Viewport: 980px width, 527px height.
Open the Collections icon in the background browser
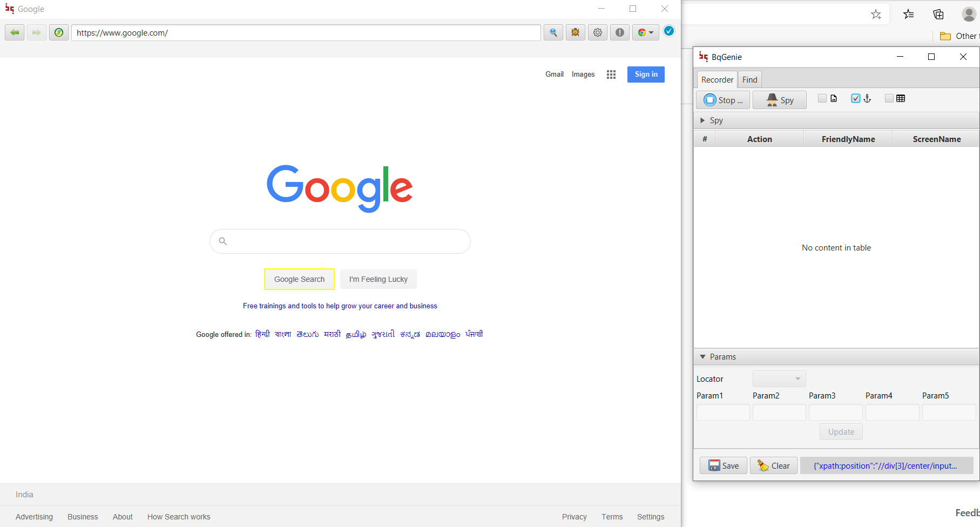938,15
